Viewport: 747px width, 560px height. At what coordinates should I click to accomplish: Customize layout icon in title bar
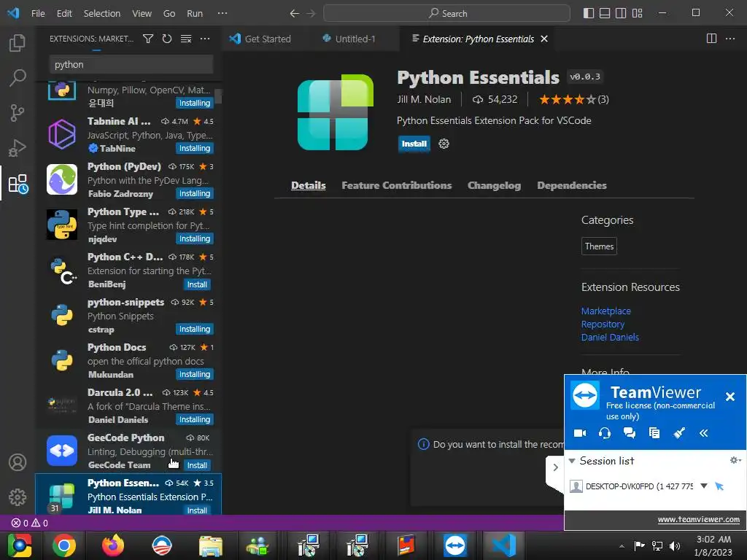[638, 13]
